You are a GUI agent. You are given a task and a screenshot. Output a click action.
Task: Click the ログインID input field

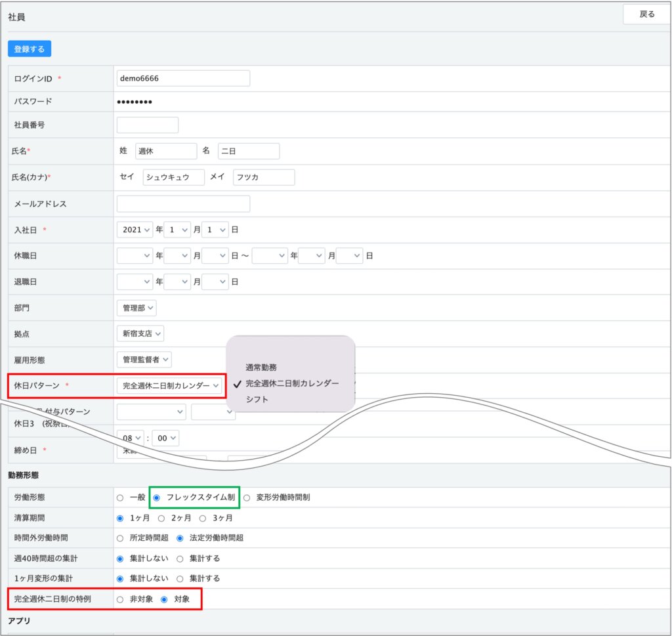(x=183, y=78)
